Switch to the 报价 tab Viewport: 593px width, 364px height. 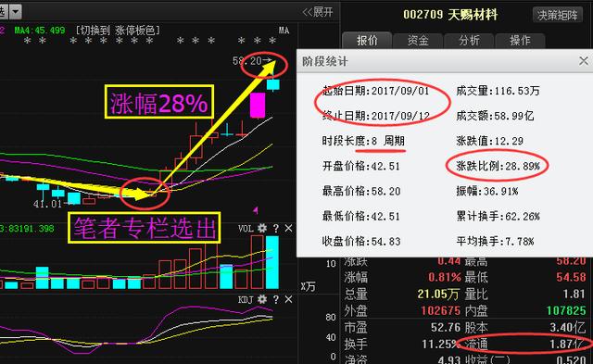[x=367, y=41]
